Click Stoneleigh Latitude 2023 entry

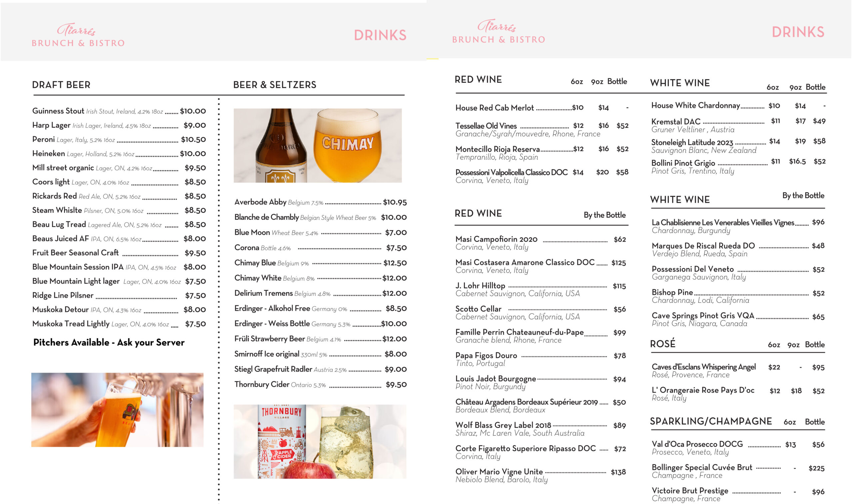[x=738, y=146]
